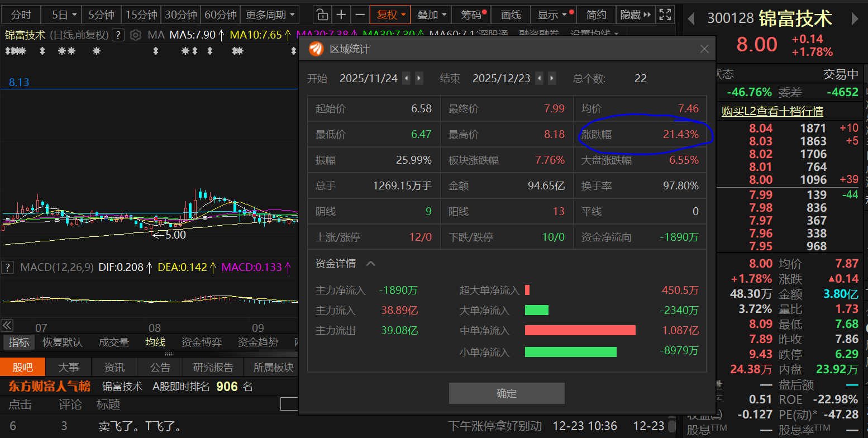Click 恢复默认 below the chart
Image resolution: width=868 pixels, height=438 pixels.
click(x=63, y=342)
